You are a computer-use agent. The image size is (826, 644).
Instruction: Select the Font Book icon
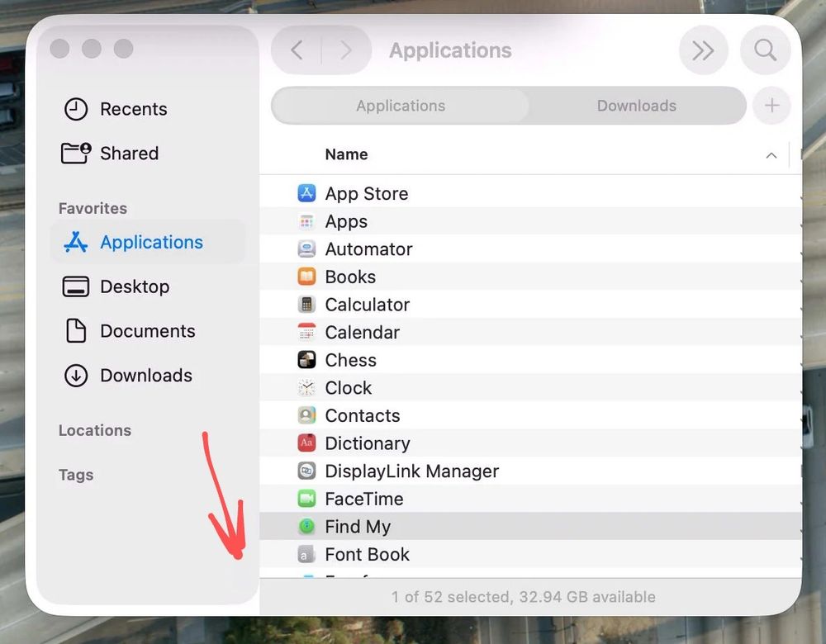click(x=306, y=554)
